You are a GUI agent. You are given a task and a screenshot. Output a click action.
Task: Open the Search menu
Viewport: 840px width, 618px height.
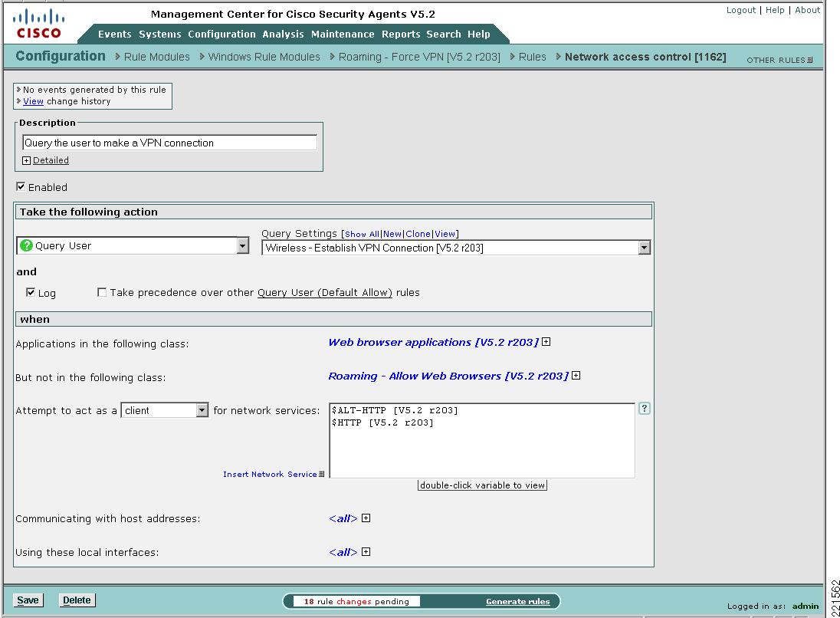point(444,35)
